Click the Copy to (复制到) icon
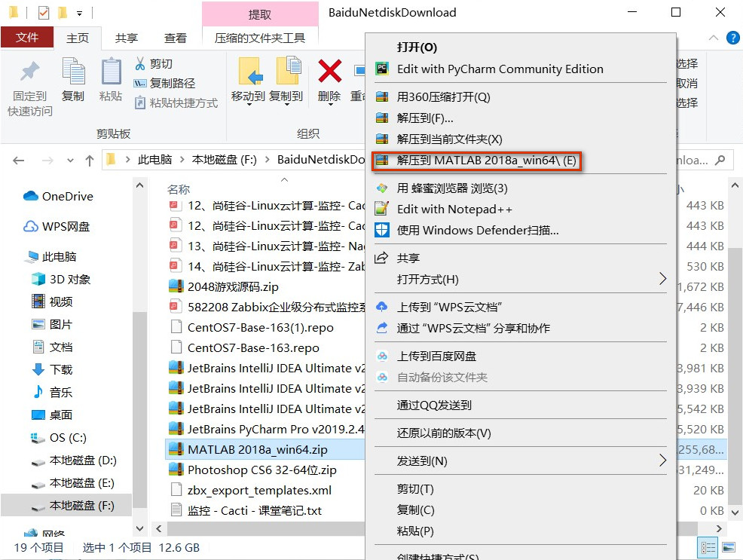This screenshot has height=560, width=743. (288, 72)
